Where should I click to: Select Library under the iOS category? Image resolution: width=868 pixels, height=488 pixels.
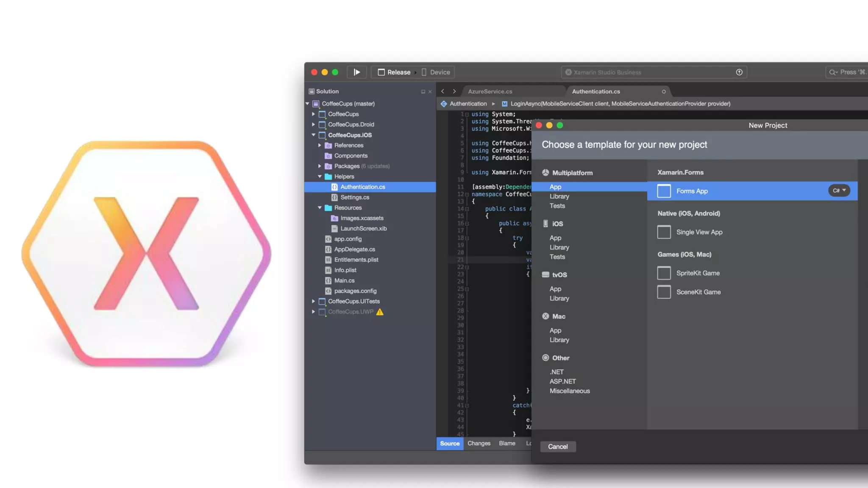click(559, 247)
